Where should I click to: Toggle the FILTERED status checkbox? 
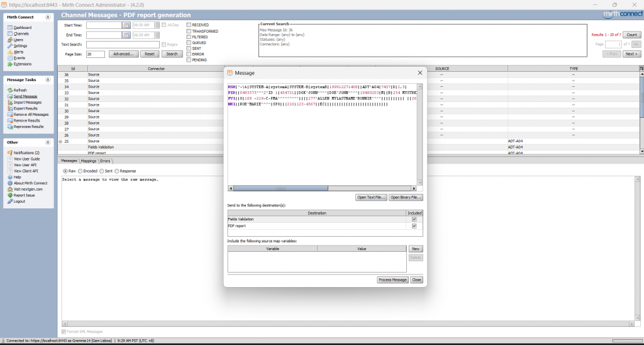tap(189, 37)
